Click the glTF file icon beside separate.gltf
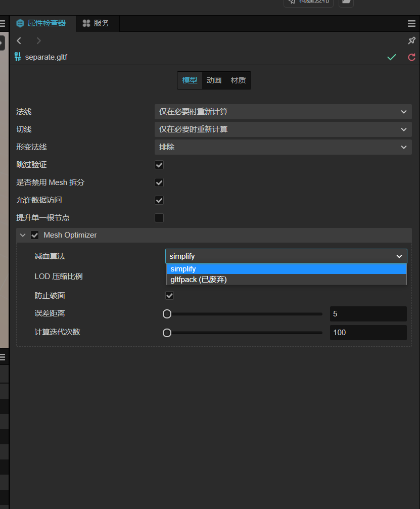 point(18,57)
